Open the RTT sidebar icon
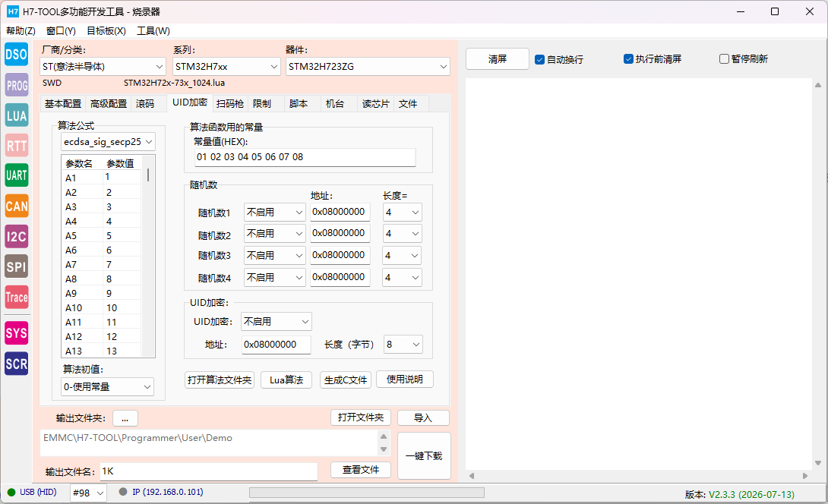Viewport: 828px width, 504px height. pyautogui.click(x=17, y=146)
